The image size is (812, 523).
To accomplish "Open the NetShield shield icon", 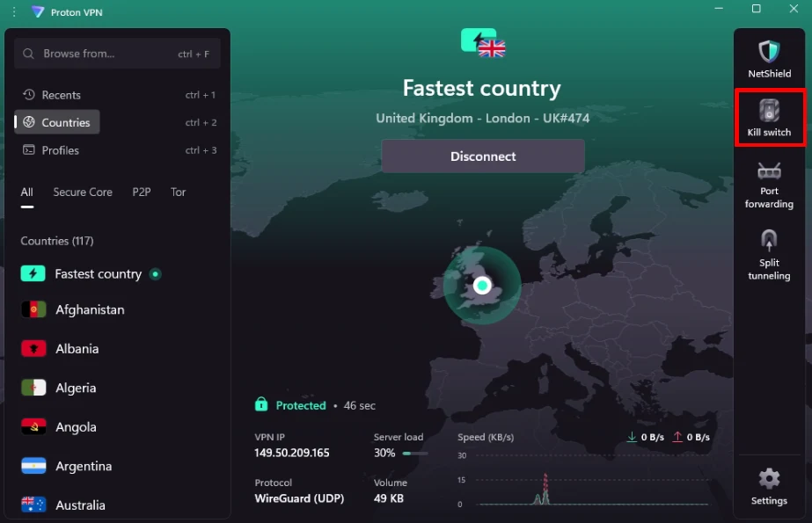I will pos(769,52).
